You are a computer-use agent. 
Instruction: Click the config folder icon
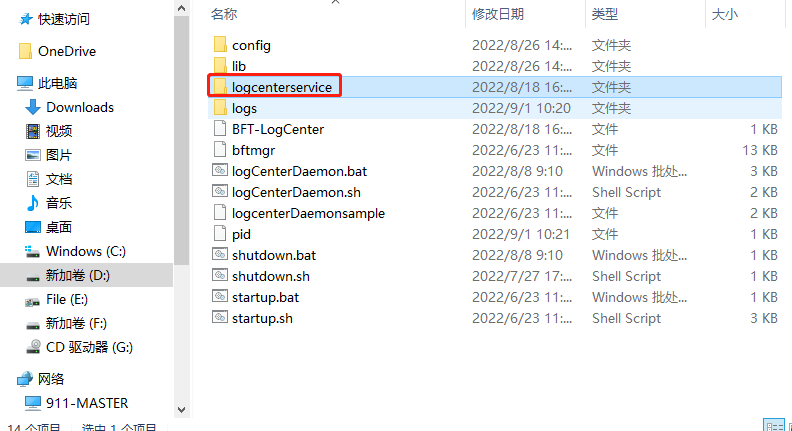pyautogui.click(x=220, y=44)
